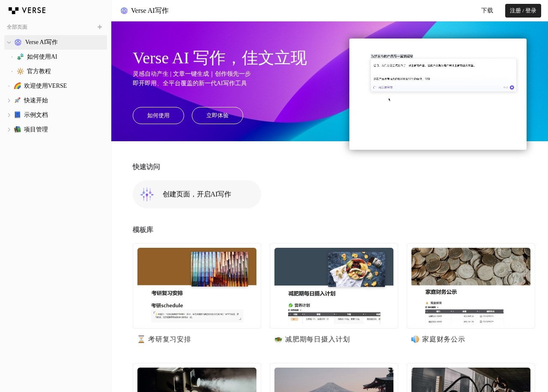Expand the 项目管理 sidebar section
Image resolution: width=548 pixels, height=392 pixels.
pyautogui.click(x=9, y=129)
